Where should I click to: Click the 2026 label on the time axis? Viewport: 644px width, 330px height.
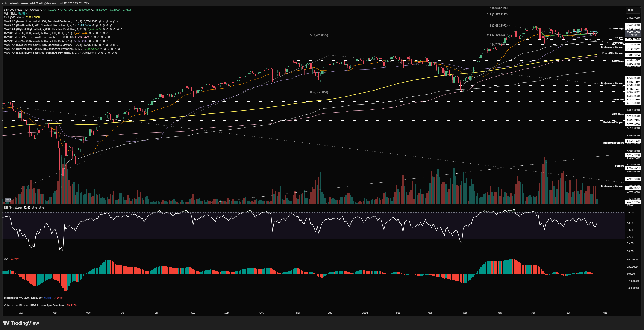[x=365, y=313]
